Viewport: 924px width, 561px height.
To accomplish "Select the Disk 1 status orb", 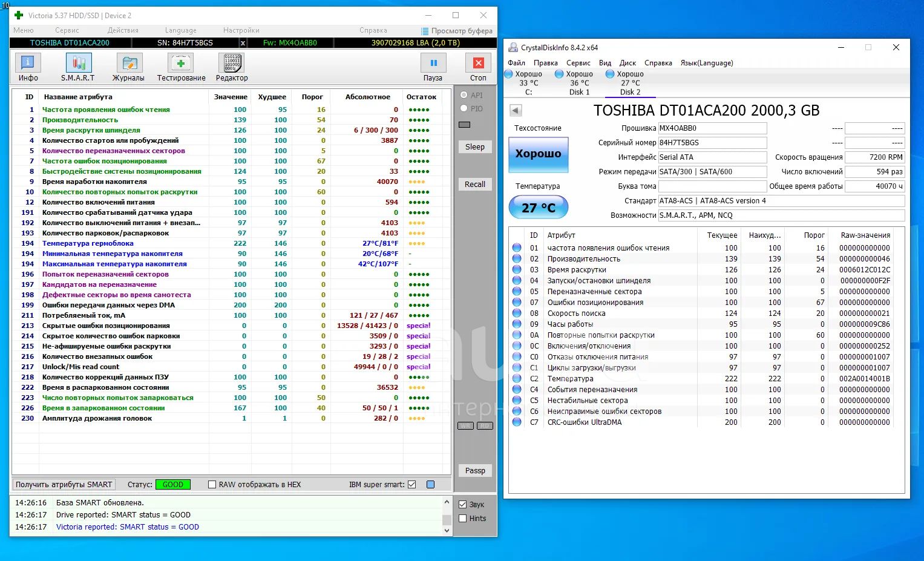I will pos(559,74).
